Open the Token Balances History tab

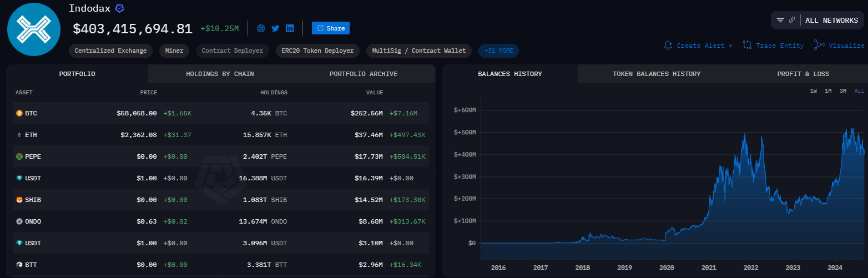[657, 74]
